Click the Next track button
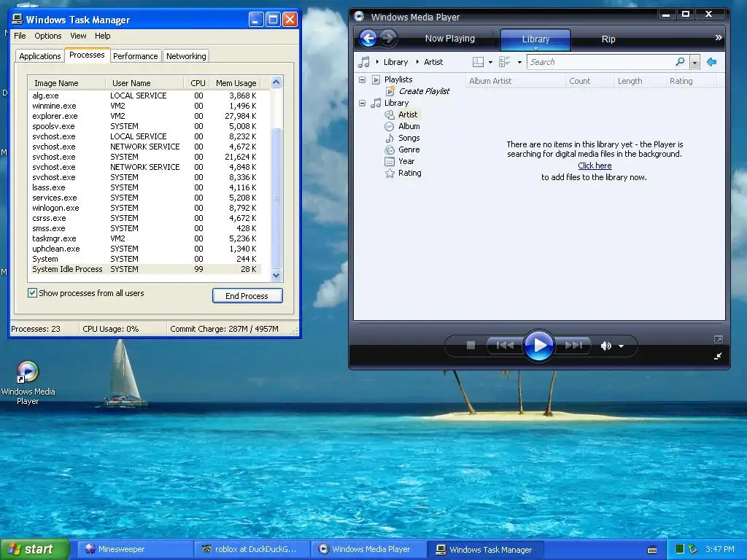 click(573, 346)
